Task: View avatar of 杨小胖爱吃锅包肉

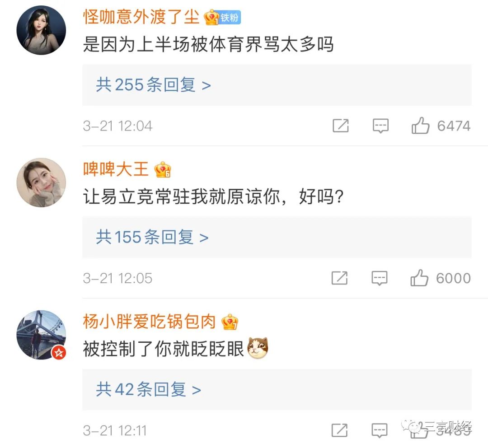Action: [41, 335]
